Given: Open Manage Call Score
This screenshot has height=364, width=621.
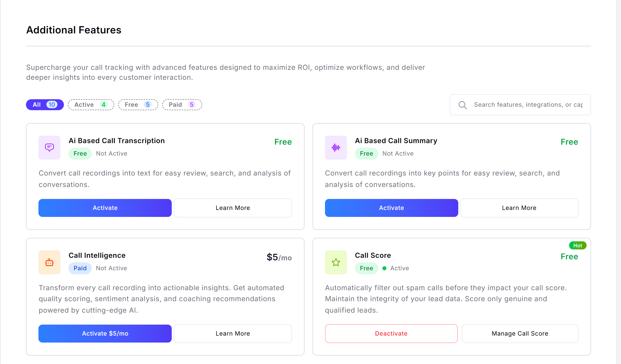Looking at the screenshot, I should (520, 333).
